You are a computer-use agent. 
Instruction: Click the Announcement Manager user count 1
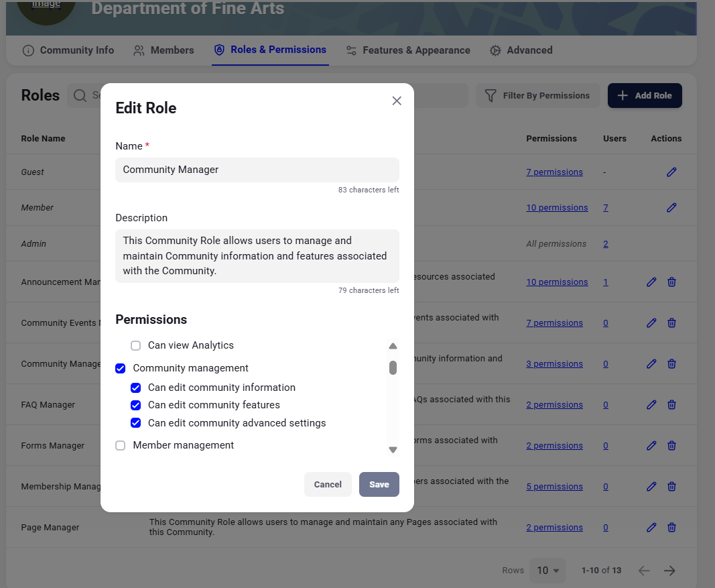point(606,282)
